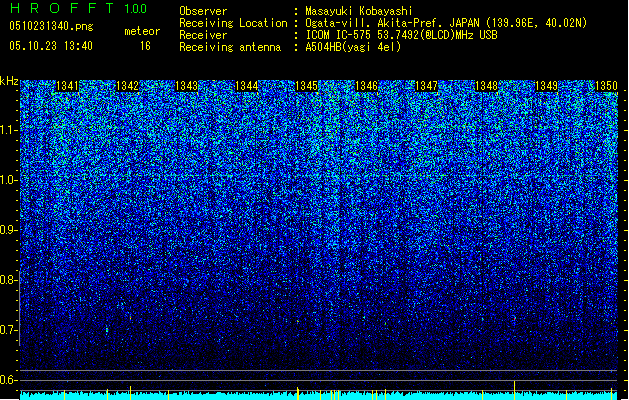Click the 0.6 kHz axis label
This screenshot has width=629, height=400.
tap(8, 380)
